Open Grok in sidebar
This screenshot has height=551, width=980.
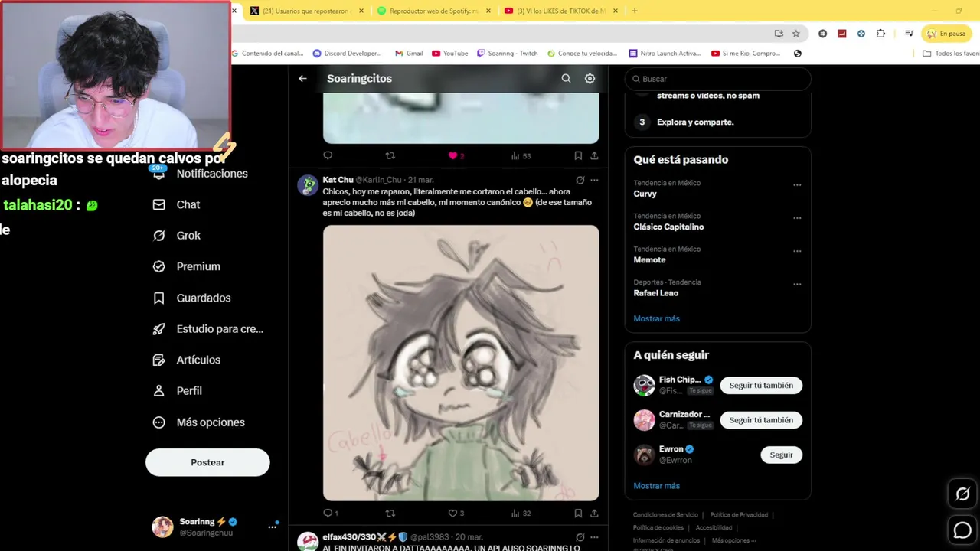tap(177, 236)
